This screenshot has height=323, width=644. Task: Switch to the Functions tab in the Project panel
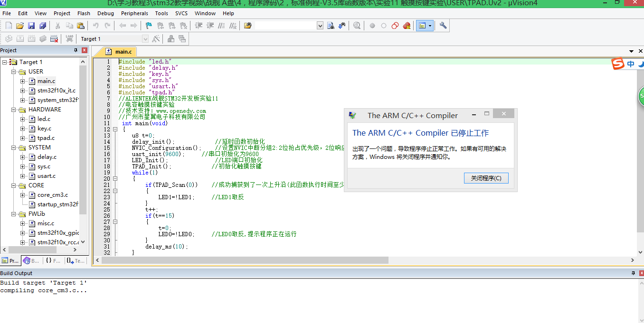(x=53, y=261)
